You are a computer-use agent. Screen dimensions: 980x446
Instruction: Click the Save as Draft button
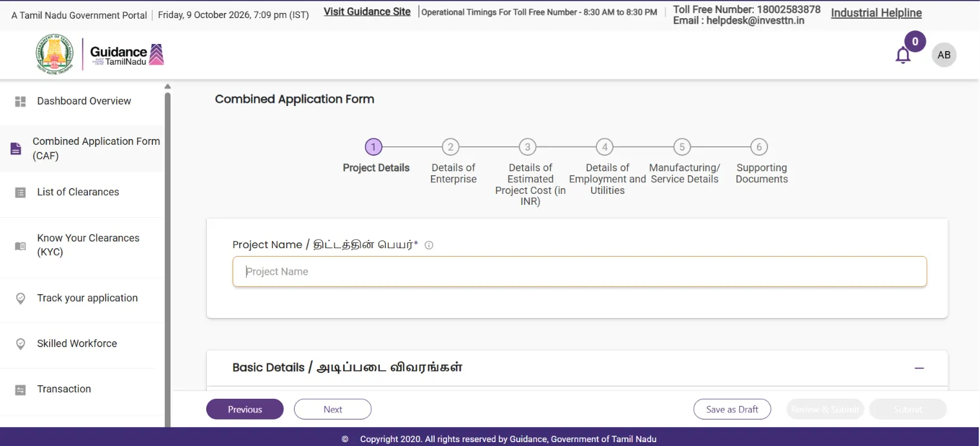pyautogui.click(x=732, y=409)
